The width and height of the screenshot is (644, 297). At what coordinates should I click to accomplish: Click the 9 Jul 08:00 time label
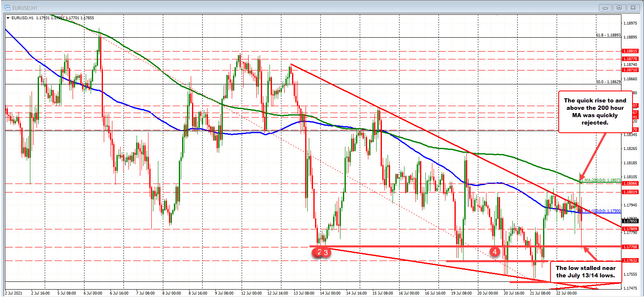tap(224, 293)
